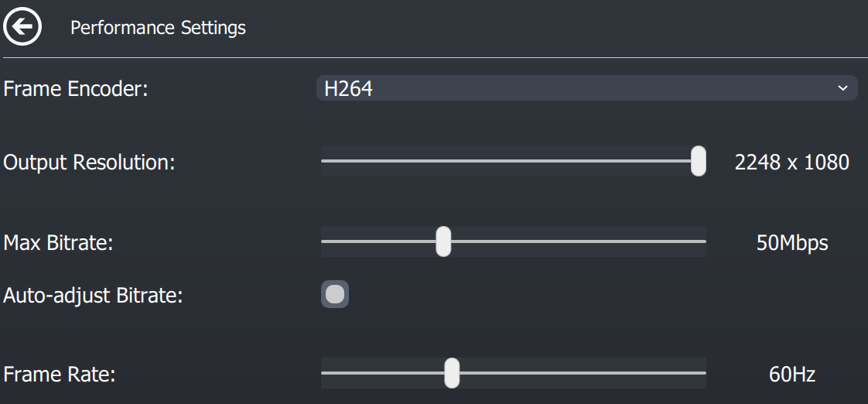This screenshot has width=868, height=404.
Task: Click the Frame Encoder label
Action: tap(75, 89)
